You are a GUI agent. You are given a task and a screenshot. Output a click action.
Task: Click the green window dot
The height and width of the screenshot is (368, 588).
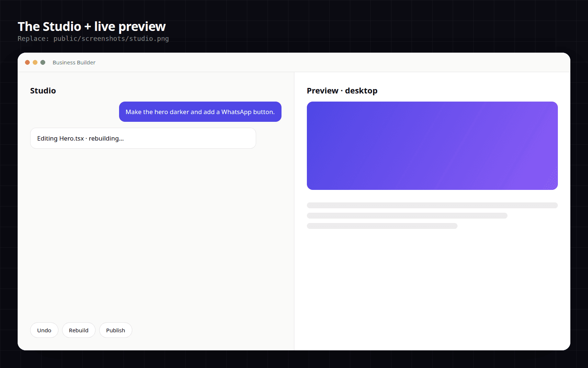(43, 63)
